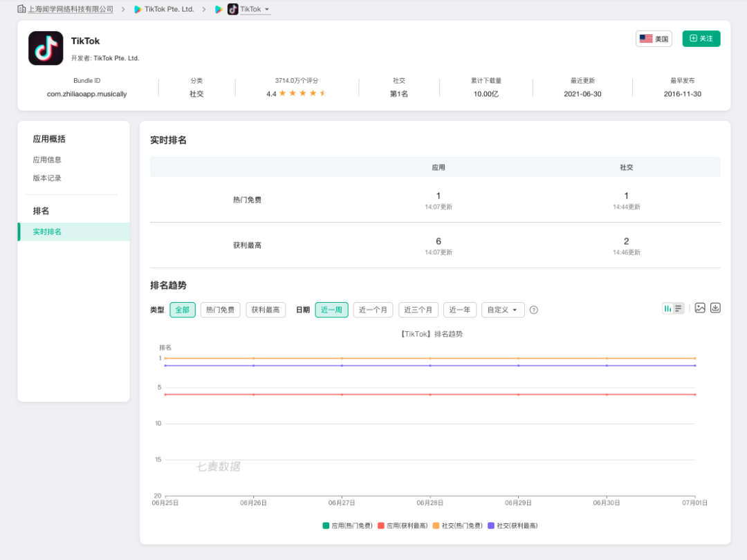
Task: Open 美国 country selector
Action: pos(654,39)
